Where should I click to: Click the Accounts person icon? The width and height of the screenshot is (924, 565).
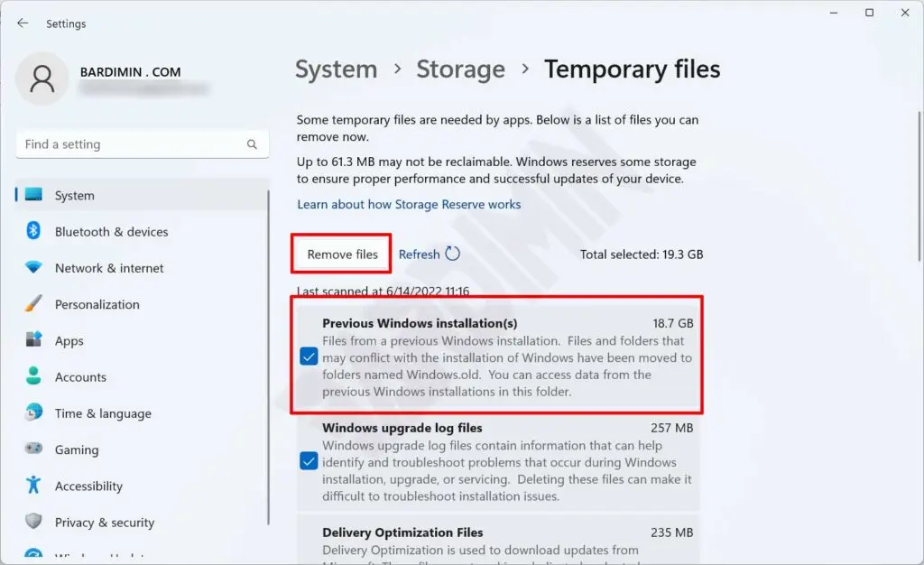pos(33,375)
